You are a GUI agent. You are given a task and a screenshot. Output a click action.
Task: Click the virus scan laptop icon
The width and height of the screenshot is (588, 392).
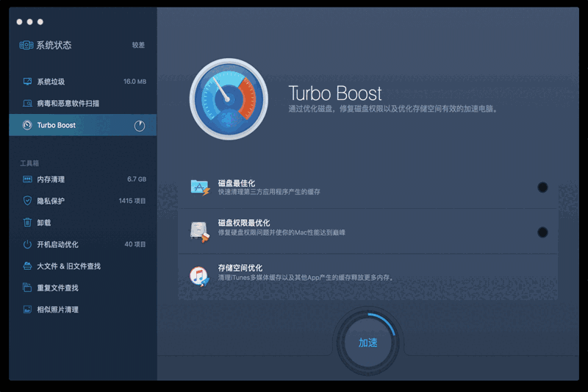27,103
